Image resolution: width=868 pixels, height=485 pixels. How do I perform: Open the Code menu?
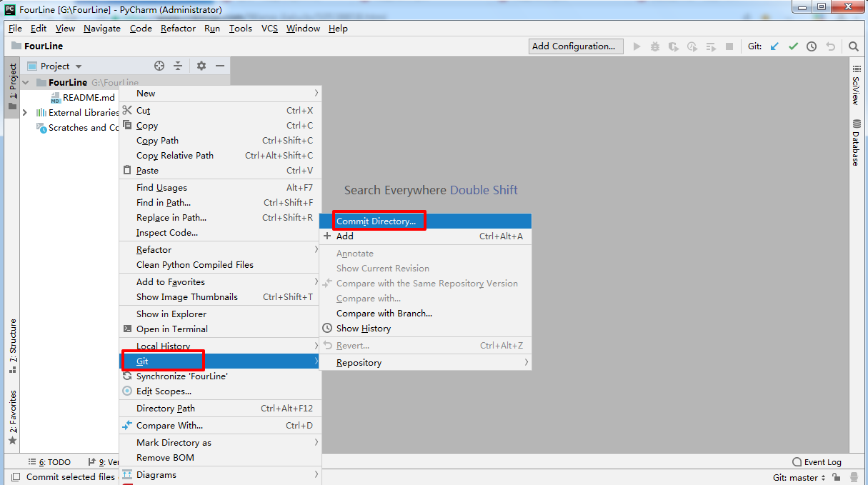[x=141, y=29]
